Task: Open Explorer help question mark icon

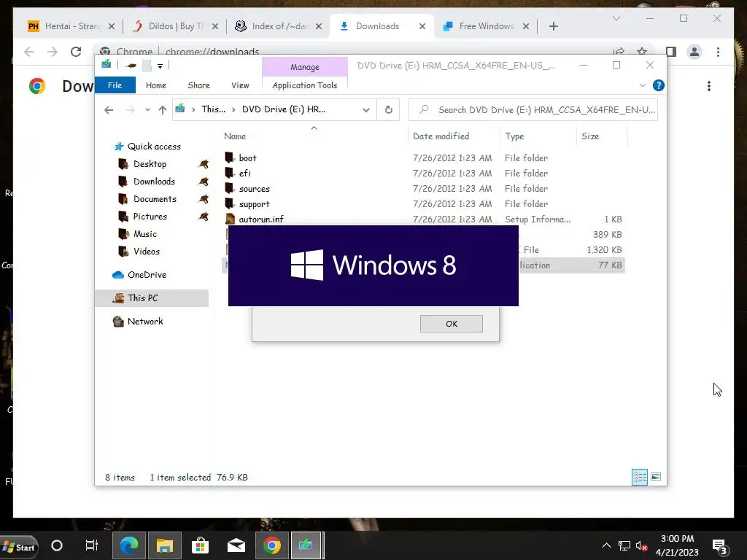Action: [659, 85]
